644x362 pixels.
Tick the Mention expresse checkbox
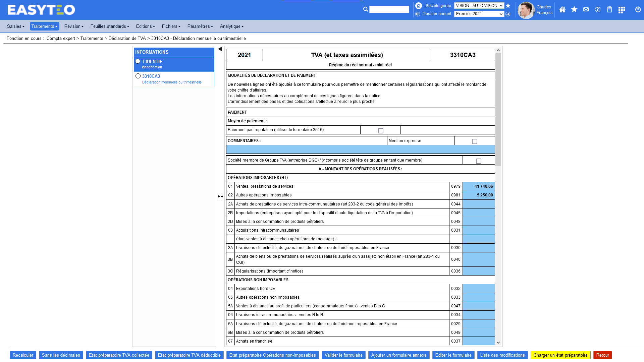click(x=474, y=141)
